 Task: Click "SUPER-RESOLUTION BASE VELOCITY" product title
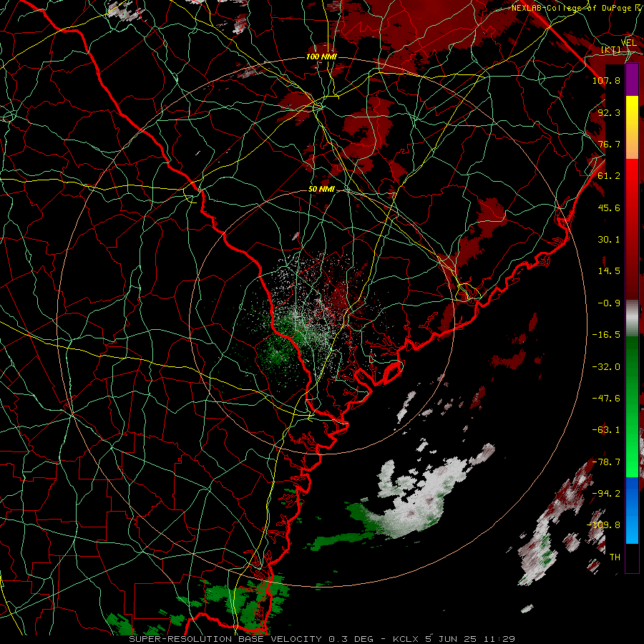click(225, 639)
